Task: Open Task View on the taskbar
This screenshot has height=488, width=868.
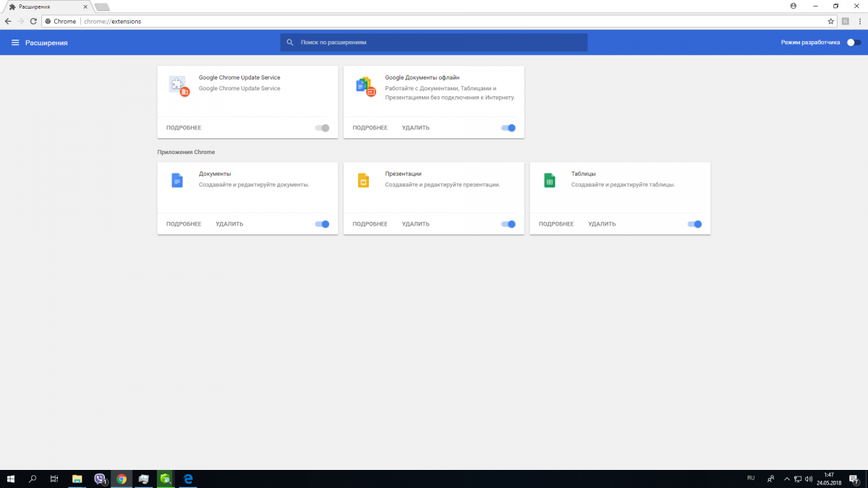Action: (54, 479)
